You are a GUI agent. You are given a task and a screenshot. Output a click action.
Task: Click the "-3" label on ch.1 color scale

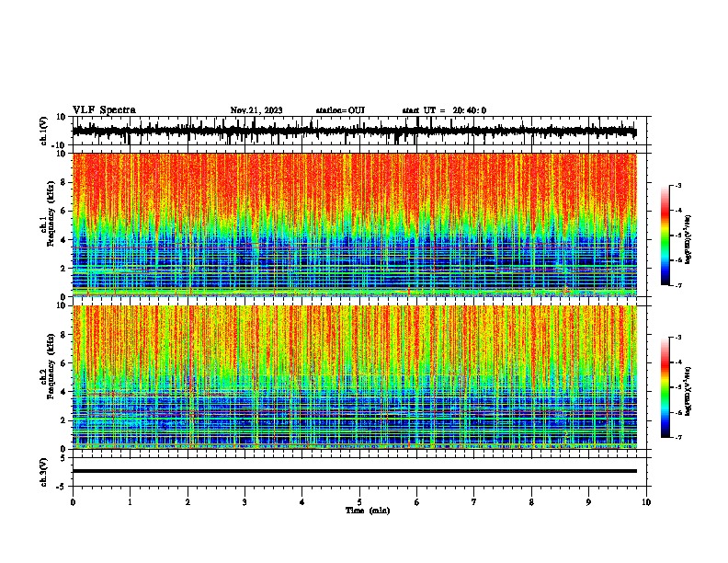click(x=678, y=185)
